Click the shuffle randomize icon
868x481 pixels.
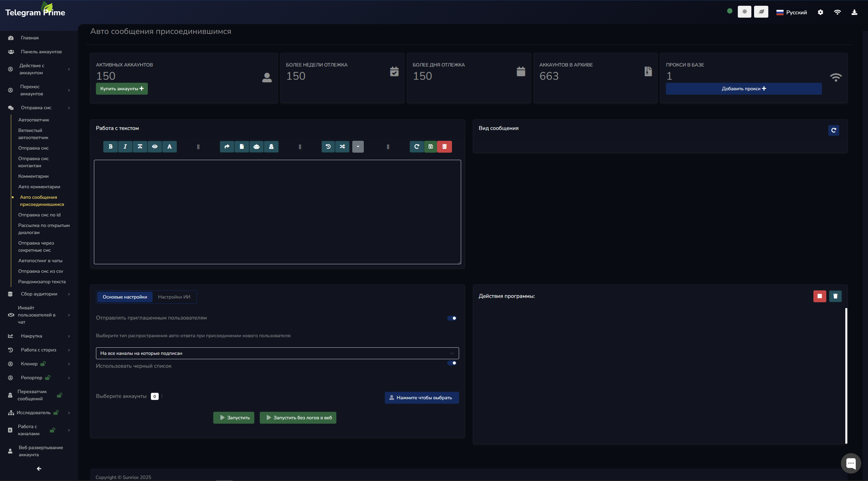(x=342, y=147)
